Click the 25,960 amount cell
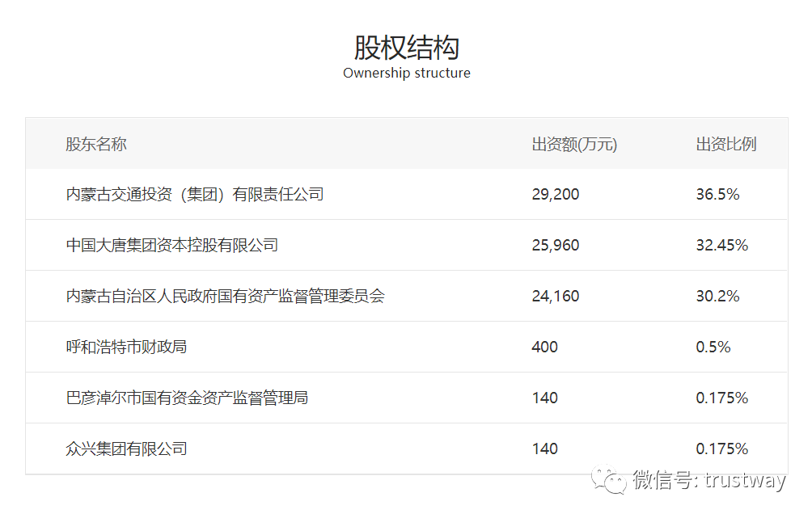Image resolution: width=812 pixels, height=518 pixels. 555,245
